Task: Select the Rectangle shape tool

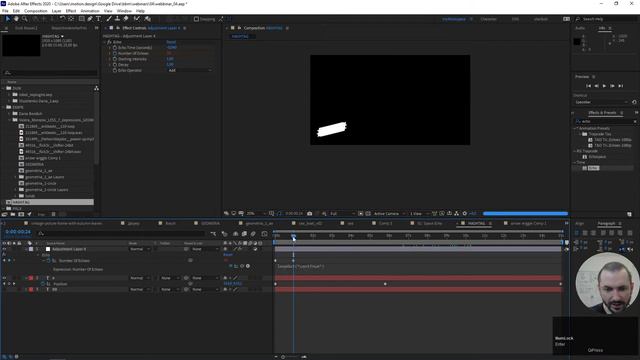Action: point(81,19)
